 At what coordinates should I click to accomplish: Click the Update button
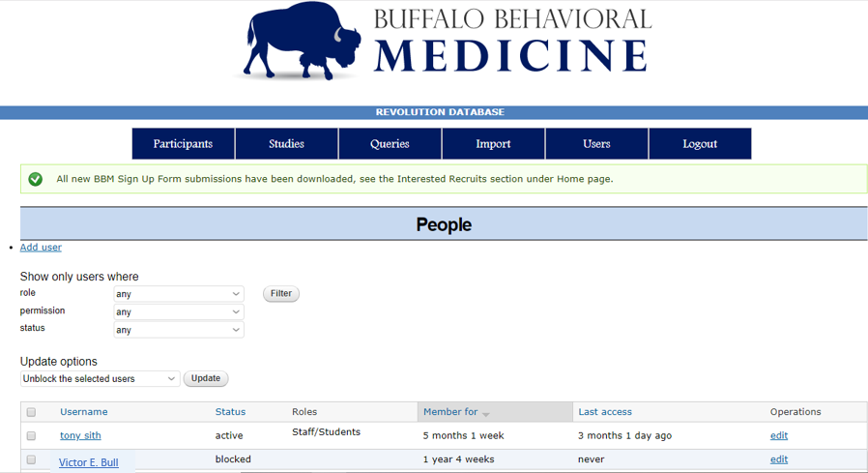(x=206, y=379)
